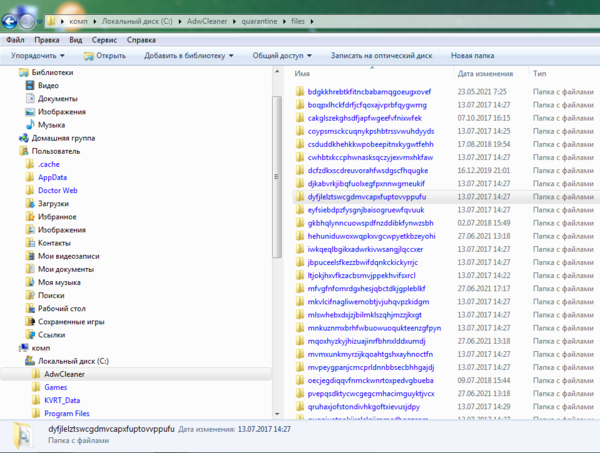
Task: Click the Поиски folder icon
Action: pos(30,295)
